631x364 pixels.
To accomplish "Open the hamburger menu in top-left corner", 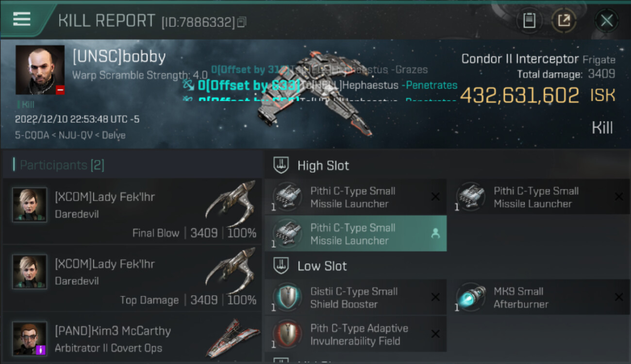I will coord(22,19).
